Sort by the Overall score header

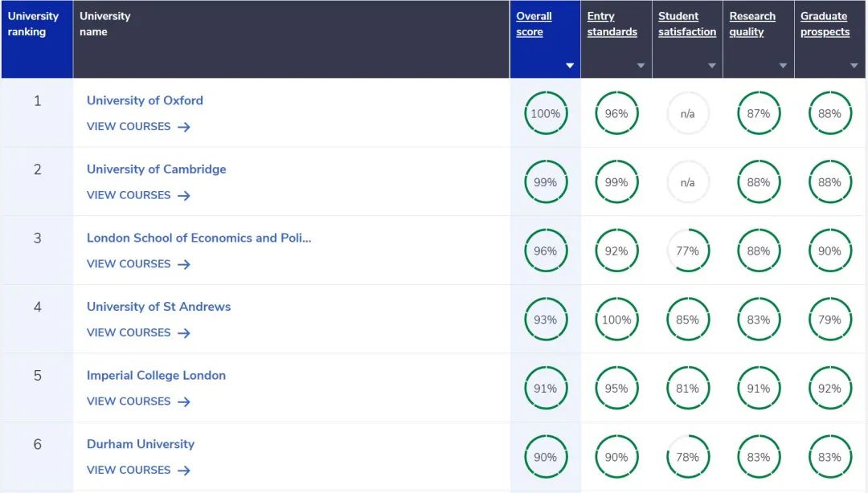coord(534,24)
